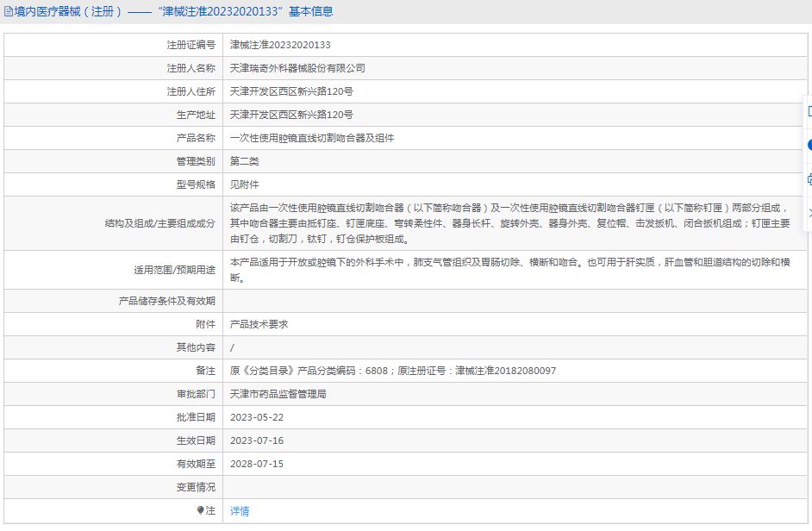
Task: Select address value in 注册人住所 row
Action: tap(291, 91)
